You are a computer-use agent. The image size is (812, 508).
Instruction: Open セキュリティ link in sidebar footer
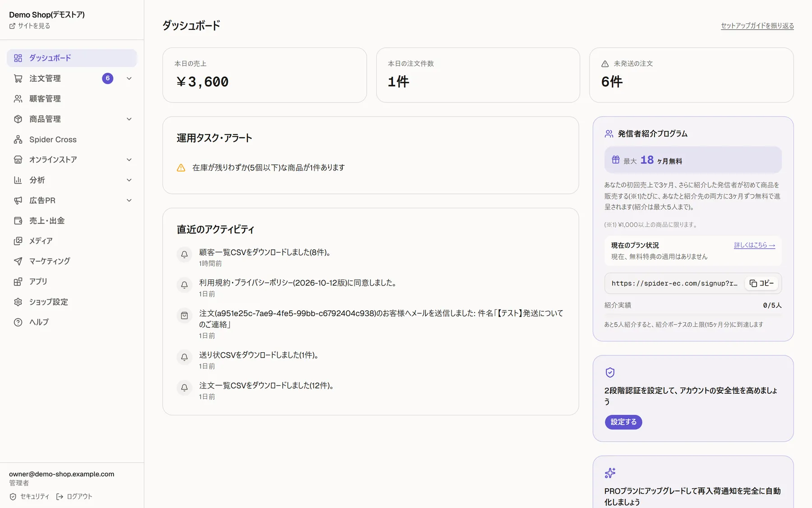point(30,497)
